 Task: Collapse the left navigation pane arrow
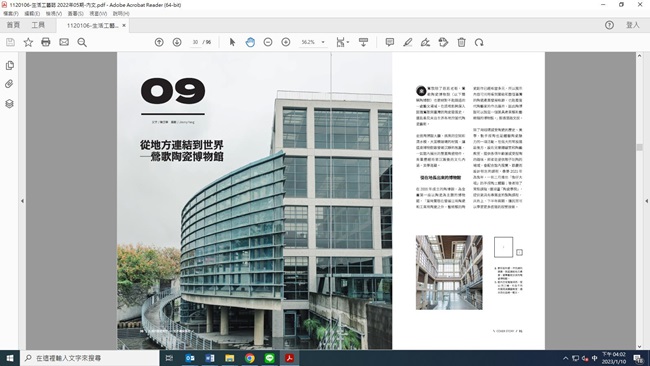(22, 201)
